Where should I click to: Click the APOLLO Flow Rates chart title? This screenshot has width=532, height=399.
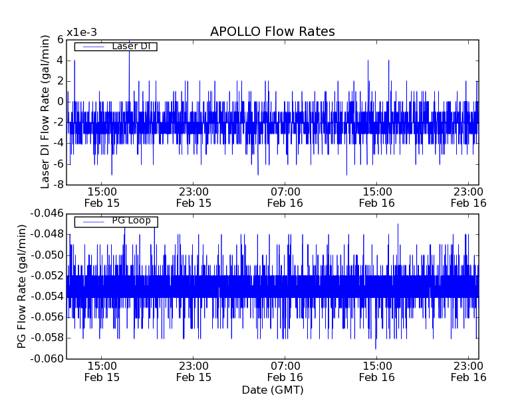click(x=272, y=32)
